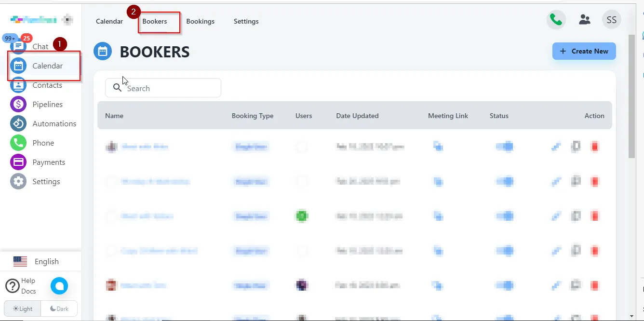The height and width of the screenshot is (321, 644).
Task: Open first booker's name link
Action: tap(145, 147)
